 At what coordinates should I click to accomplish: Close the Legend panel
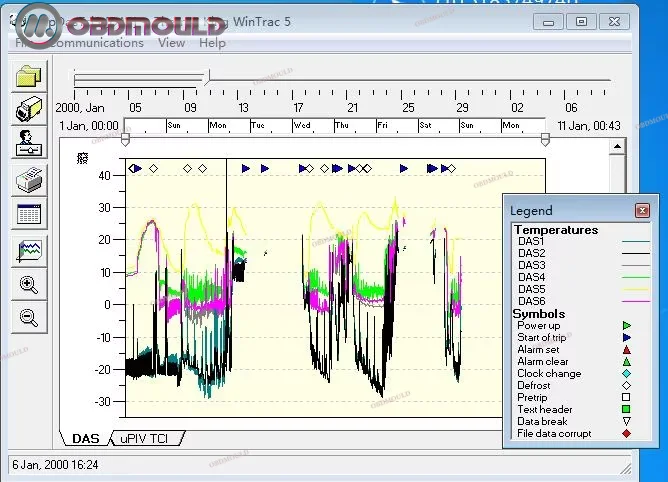642,211
